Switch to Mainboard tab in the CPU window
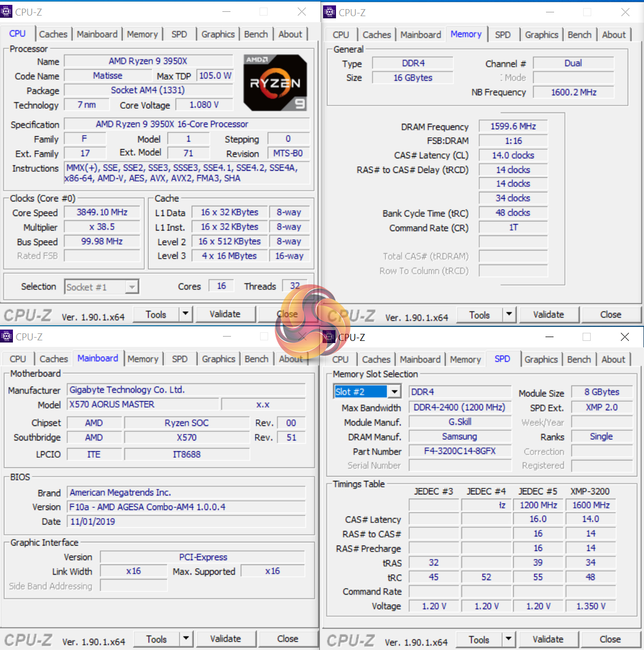The width and height of the screenshot is (644, 650). tap(97, 34)
